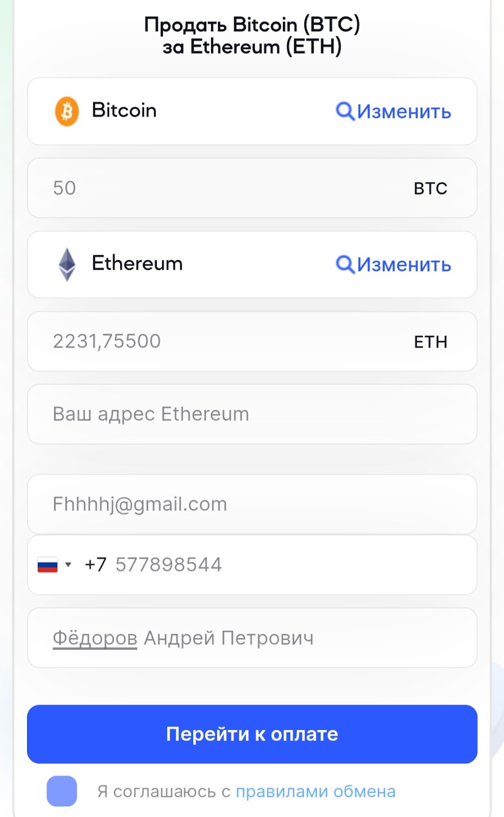Click the Ethereum diamond logo icon
Viewport: 504px width, 817px height.
pyautogui.click(x=67, y=265)
